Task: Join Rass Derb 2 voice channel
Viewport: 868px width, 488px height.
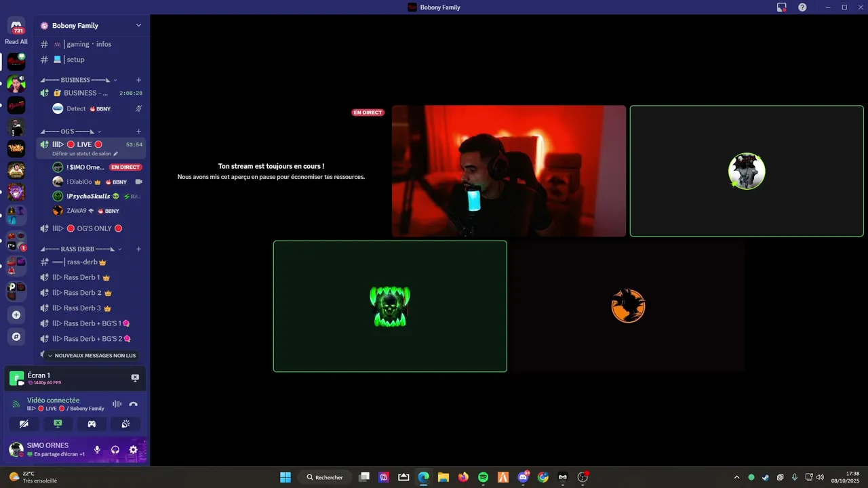Action: click(91, 293)
